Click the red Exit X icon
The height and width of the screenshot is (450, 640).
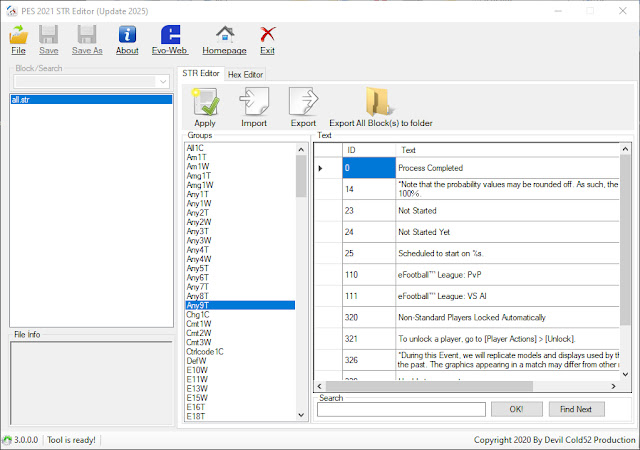267,34
